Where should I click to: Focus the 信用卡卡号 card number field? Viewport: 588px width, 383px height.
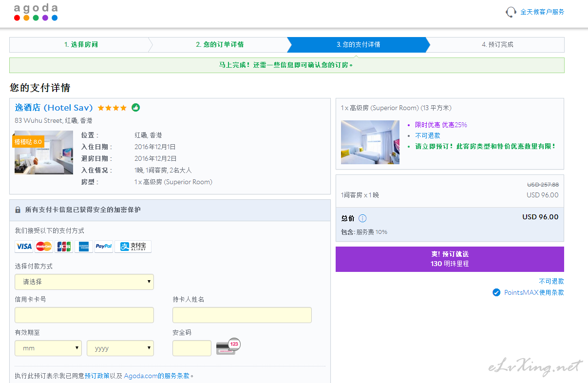coord(84,315)
